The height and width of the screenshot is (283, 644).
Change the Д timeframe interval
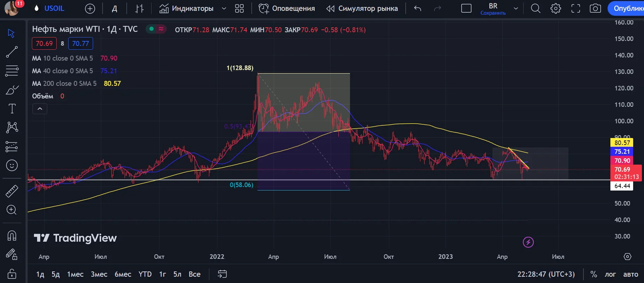point(114,9)
